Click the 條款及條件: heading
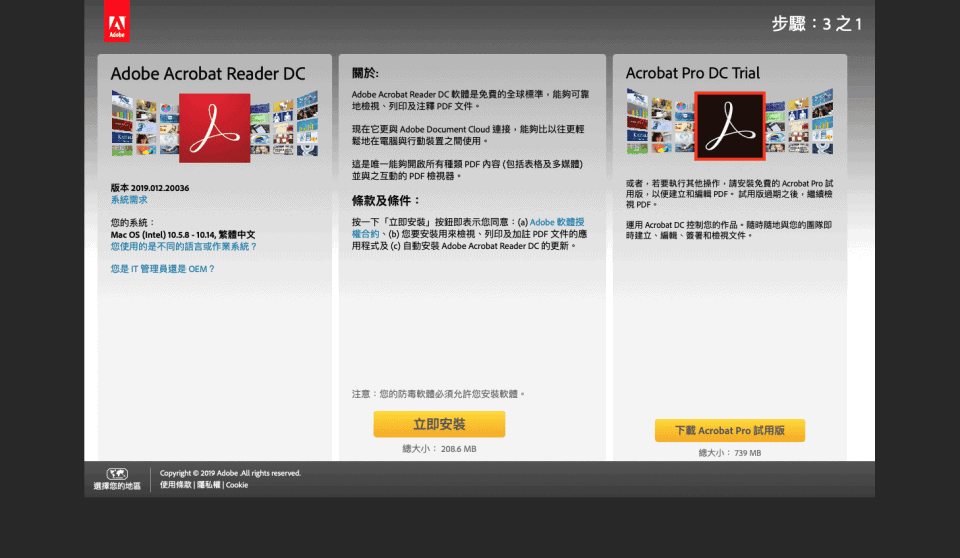This screenshot has width=960, height=558. pyautogui.click(x=386, y=200)
